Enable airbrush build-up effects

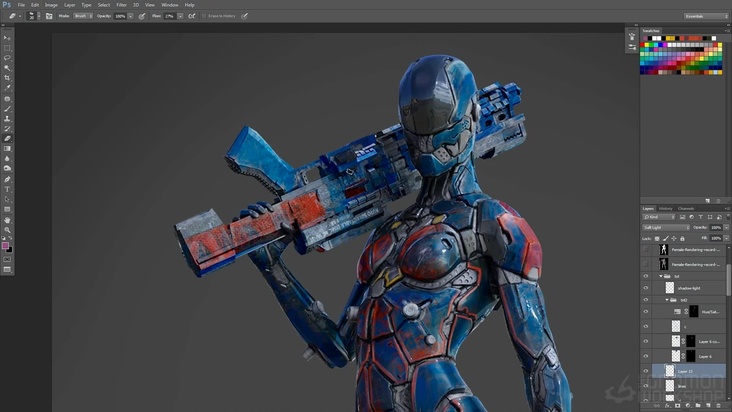[192, 16]
